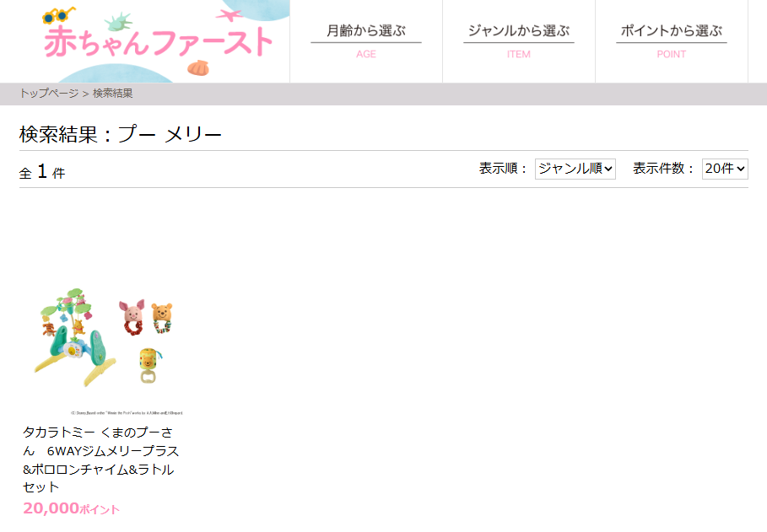This screenshot has width=767, height=532.
Task: Click the 検索結果：プー メリー heading
Action: (121, 134)
